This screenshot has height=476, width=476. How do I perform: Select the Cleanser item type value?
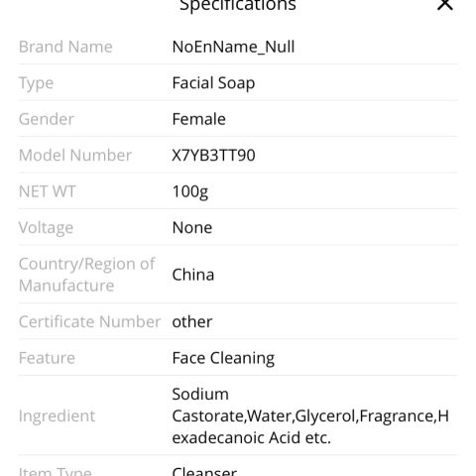point(204,471)
